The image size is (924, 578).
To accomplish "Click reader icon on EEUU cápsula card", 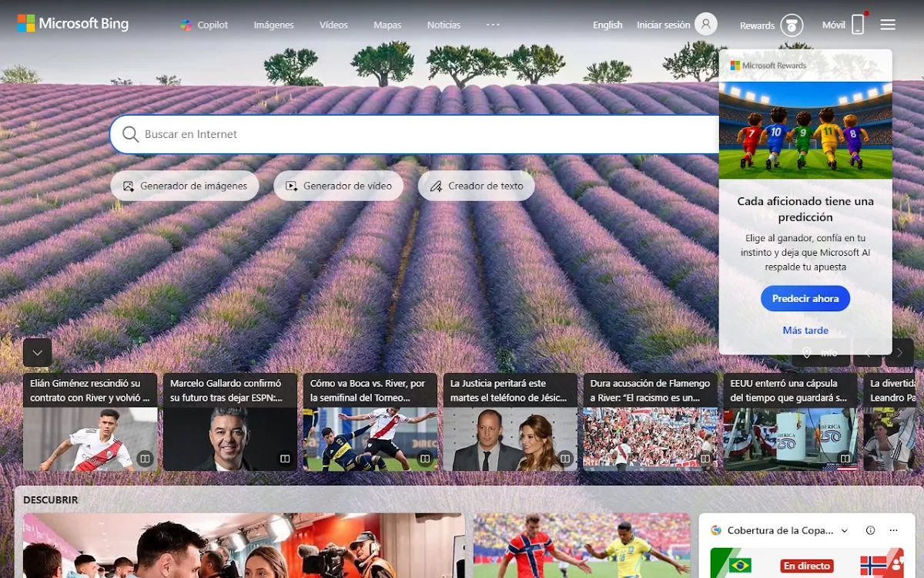I will (x=845, y=459).
